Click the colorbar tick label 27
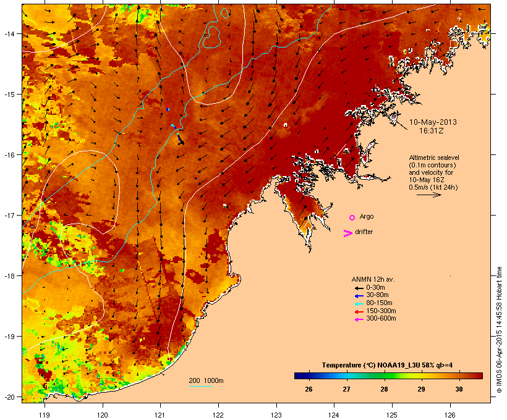 (346, 389)
